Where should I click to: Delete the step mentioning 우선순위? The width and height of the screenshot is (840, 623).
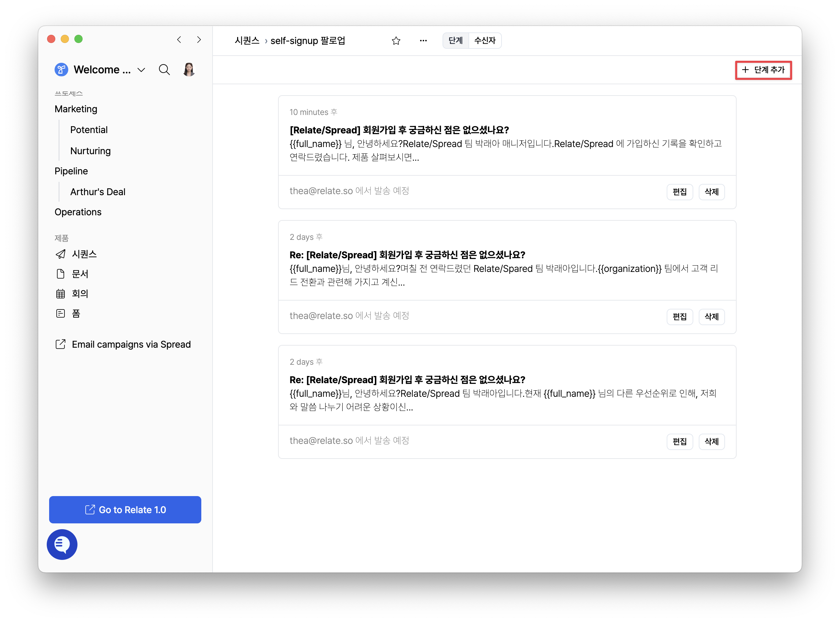(x=712, y=441)
